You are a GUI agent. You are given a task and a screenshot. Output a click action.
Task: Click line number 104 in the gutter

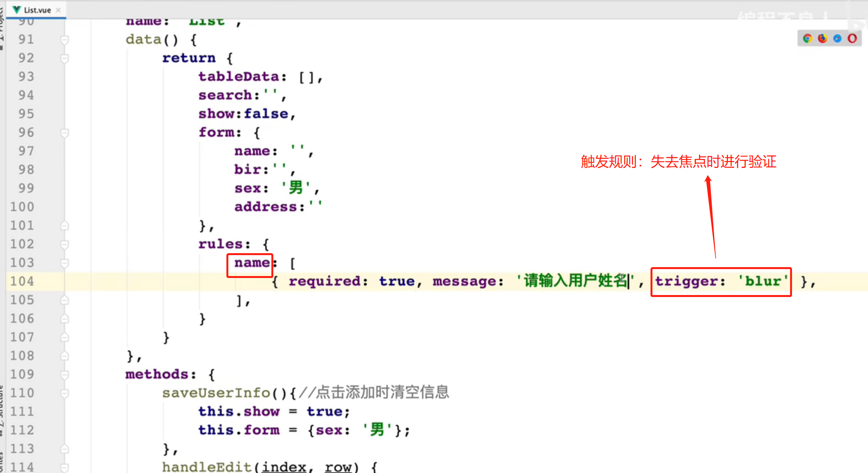tap(22, 281)
